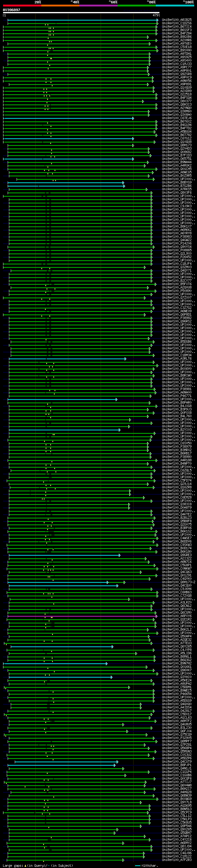Select the UniRef100_Q8H173-2 label

click(179, 582)
